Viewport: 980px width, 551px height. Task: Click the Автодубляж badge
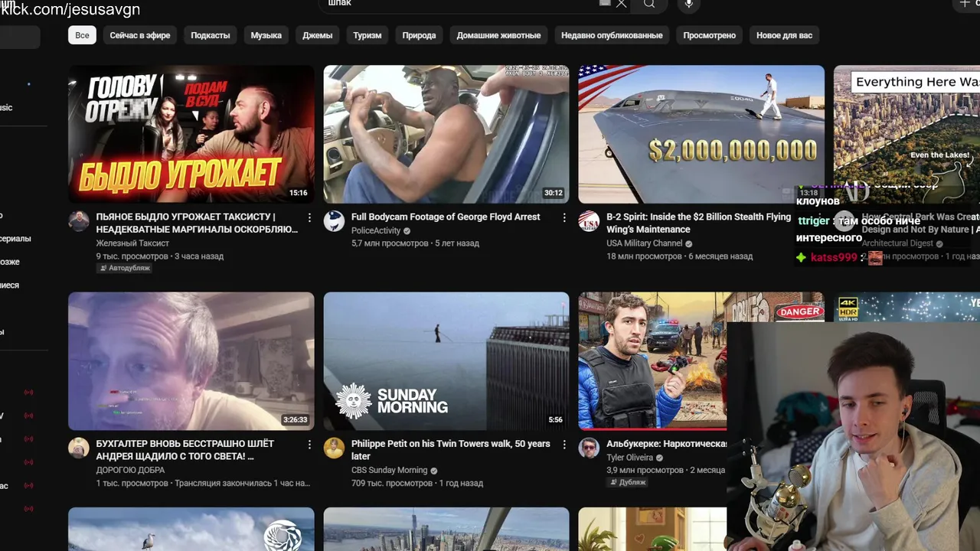[124, 269]
